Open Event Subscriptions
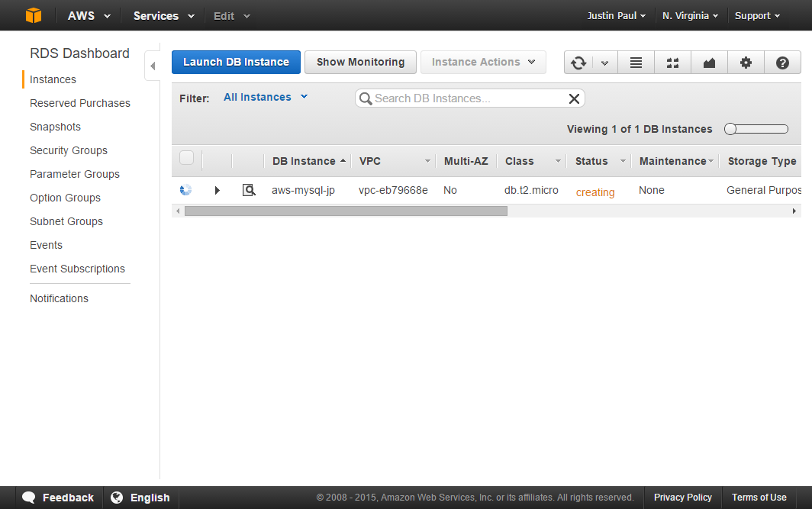 (77, 269)
